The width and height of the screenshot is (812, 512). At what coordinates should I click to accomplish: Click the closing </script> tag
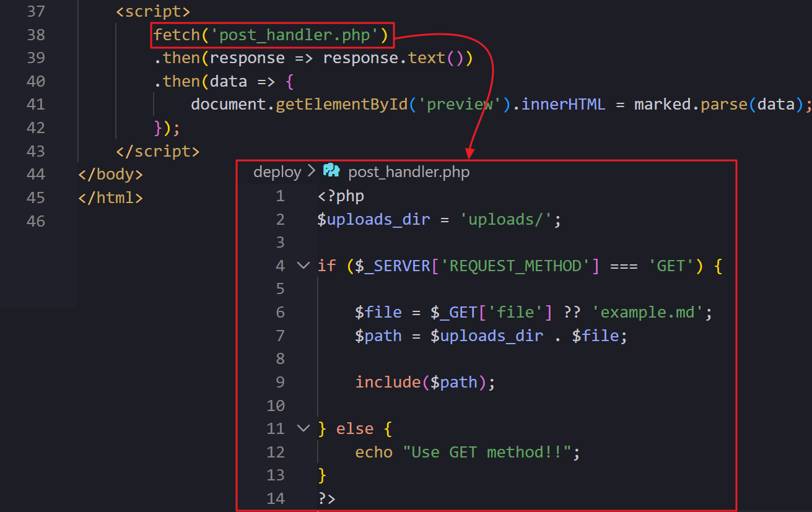[x=157, y=151]
